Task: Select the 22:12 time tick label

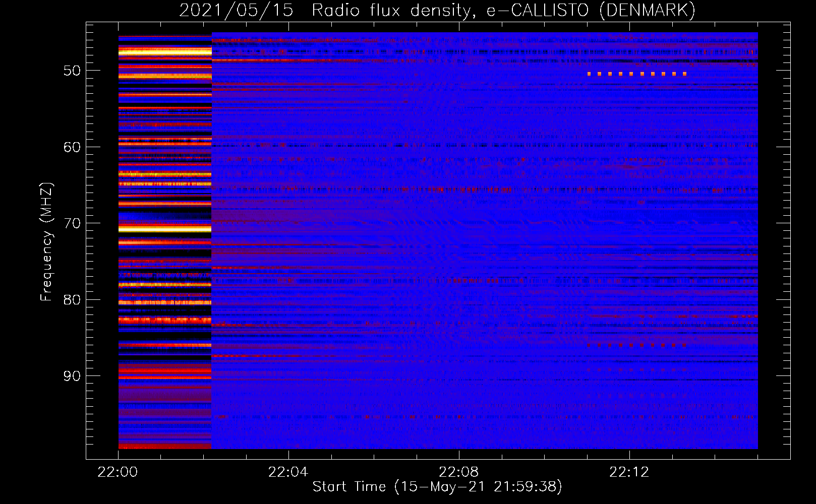Action: tap(629, 472)
